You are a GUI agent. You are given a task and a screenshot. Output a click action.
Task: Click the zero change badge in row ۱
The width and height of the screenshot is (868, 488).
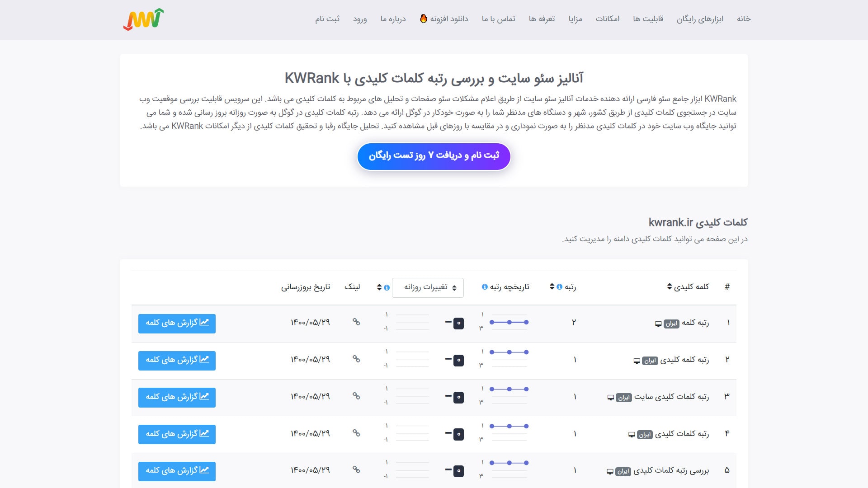click(x=458, y=323)
